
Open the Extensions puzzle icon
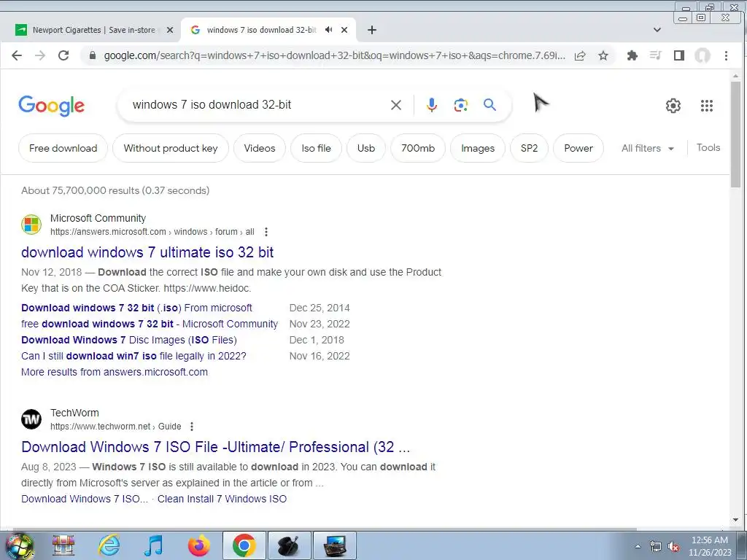coord(632,55)
